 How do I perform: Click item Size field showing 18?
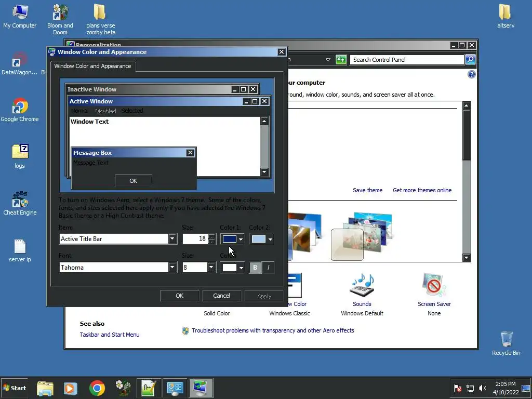click(x=195, y=239)
